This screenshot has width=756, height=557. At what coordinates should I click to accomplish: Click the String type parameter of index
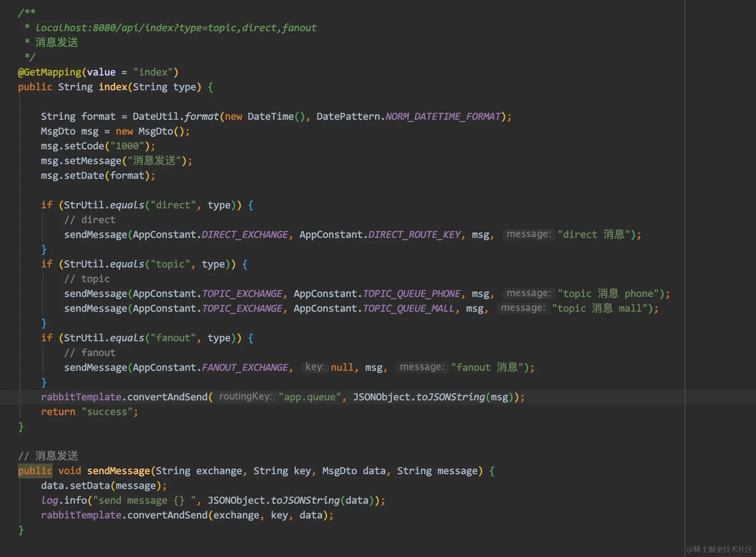coord(164,87)
